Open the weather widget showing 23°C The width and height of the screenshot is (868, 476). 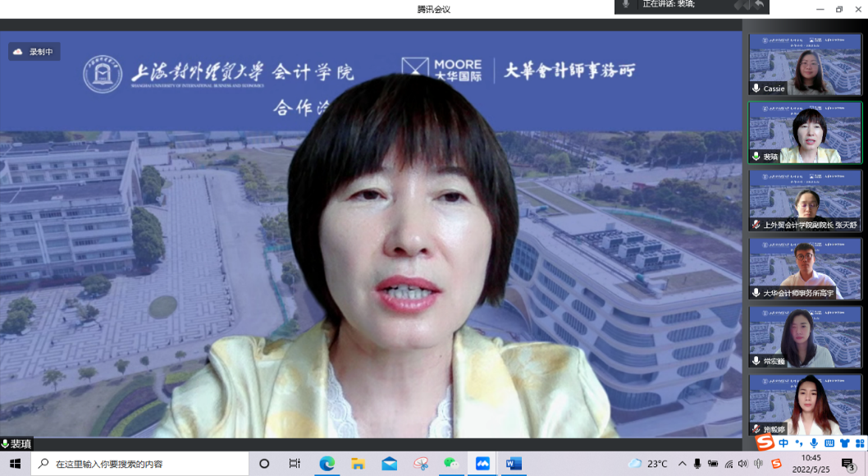647,464
